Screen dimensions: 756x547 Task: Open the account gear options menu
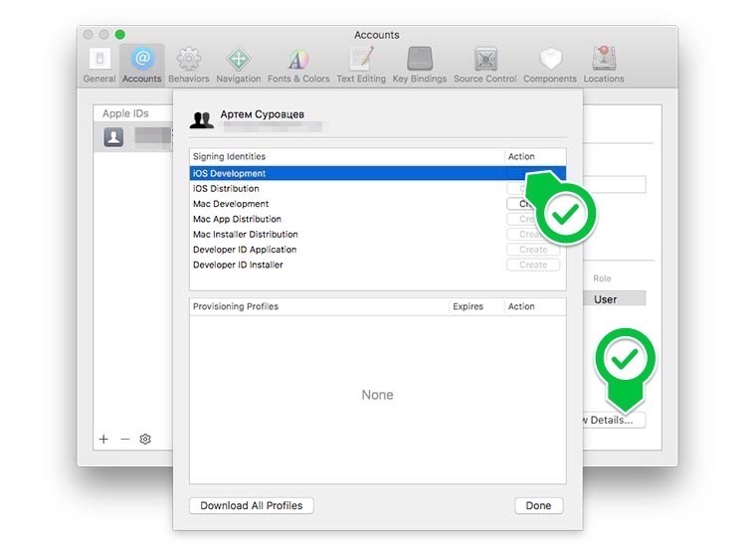(145, 439)
